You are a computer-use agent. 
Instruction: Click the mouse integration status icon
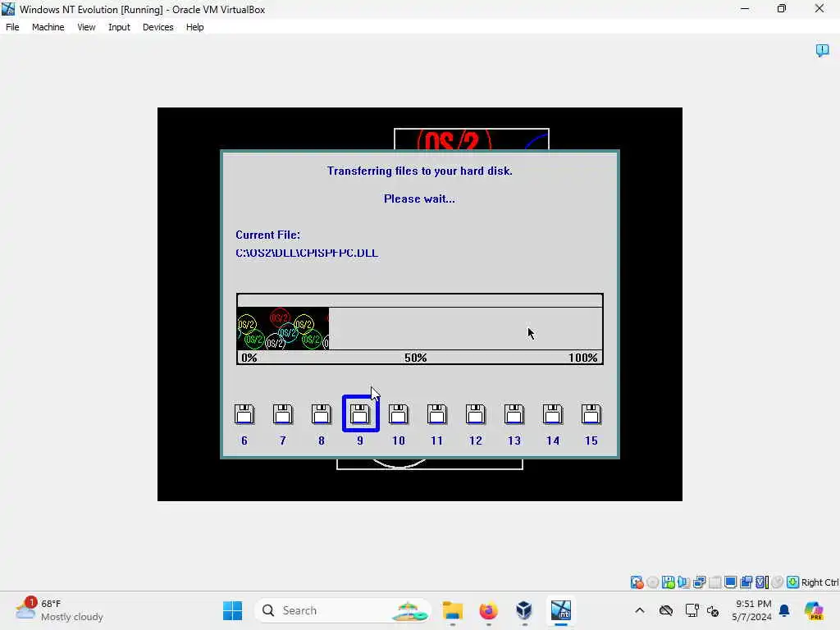click(778, 582)
